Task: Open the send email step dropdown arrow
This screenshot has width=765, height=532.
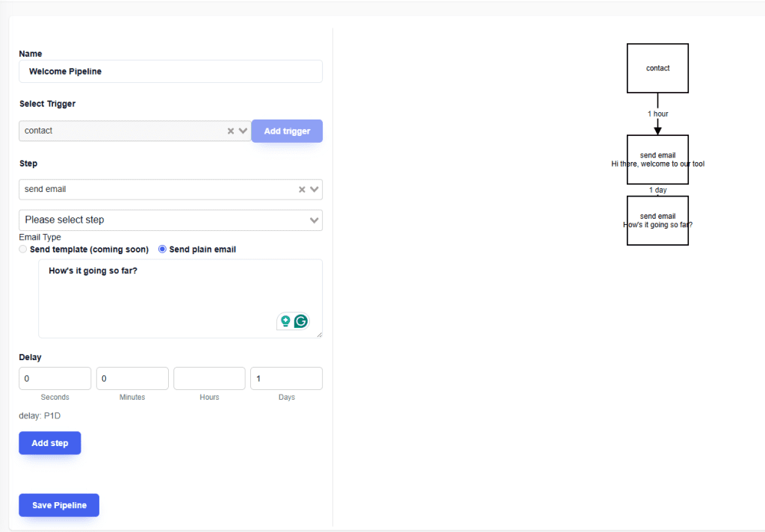Action: 315,190
